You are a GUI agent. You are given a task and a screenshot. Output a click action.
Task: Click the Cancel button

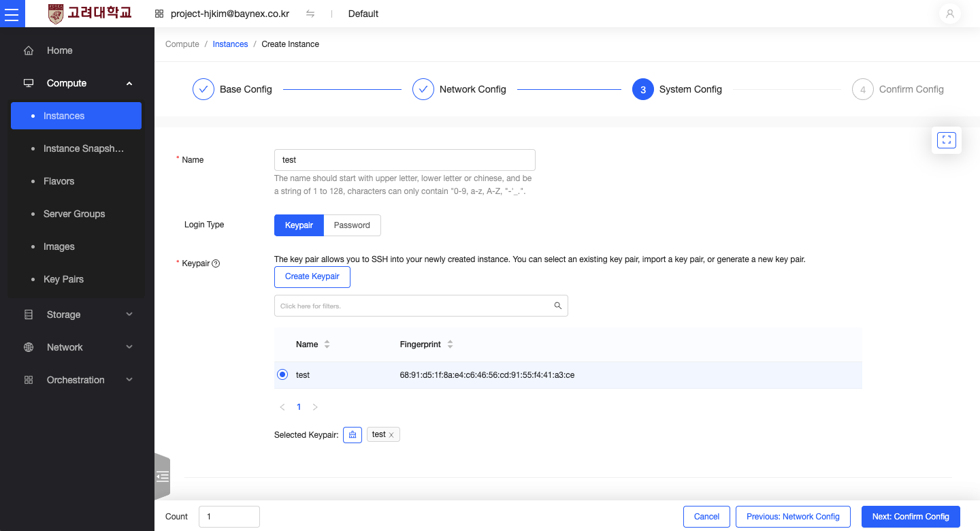706,517
